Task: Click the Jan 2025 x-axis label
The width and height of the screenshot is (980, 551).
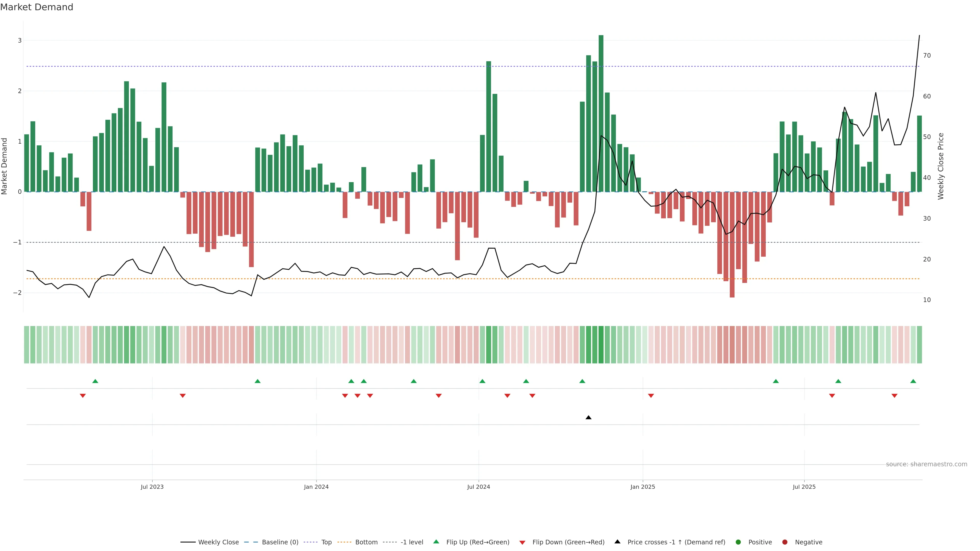Action: pos(643,487)
